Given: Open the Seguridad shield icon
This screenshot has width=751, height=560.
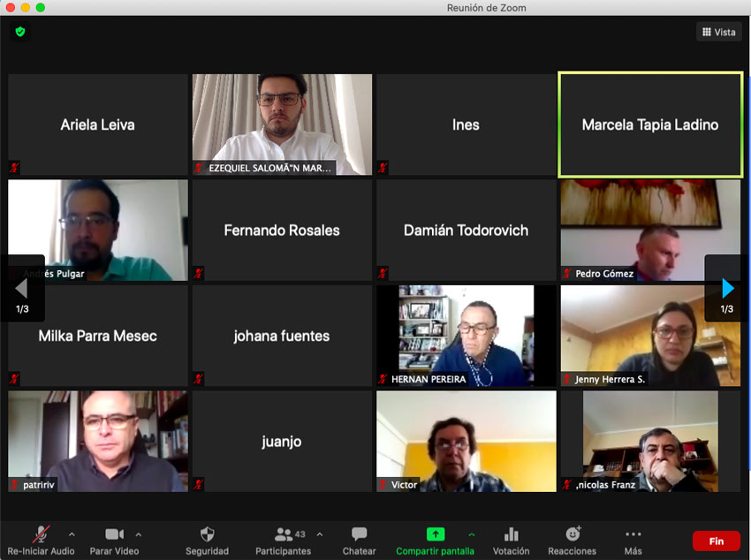Looking at the screenshot, I should coord(207,534).
